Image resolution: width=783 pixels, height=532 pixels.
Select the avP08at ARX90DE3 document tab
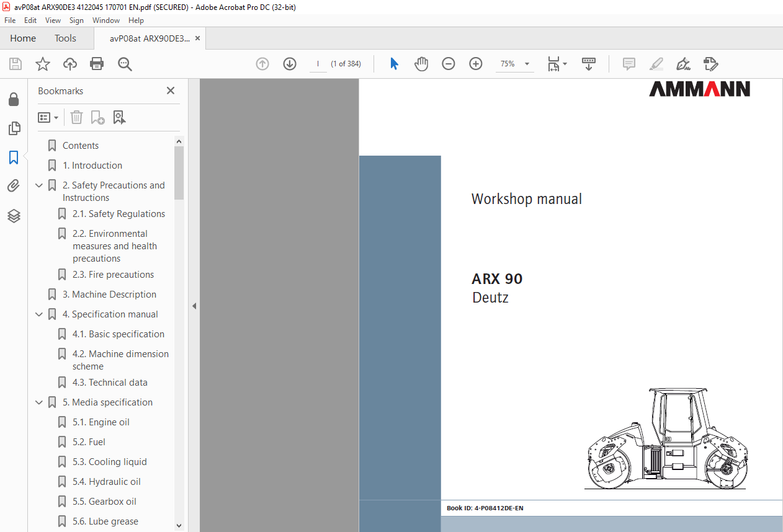150,38
